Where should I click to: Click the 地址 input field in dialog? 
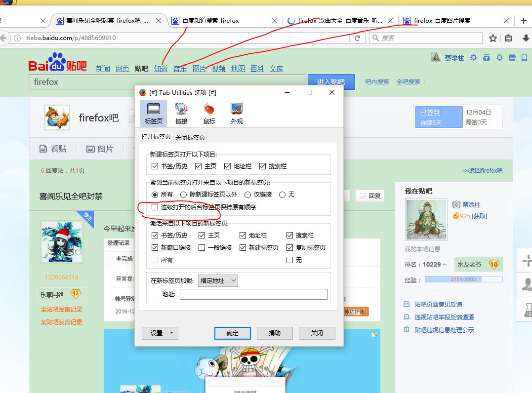(253, 294)
